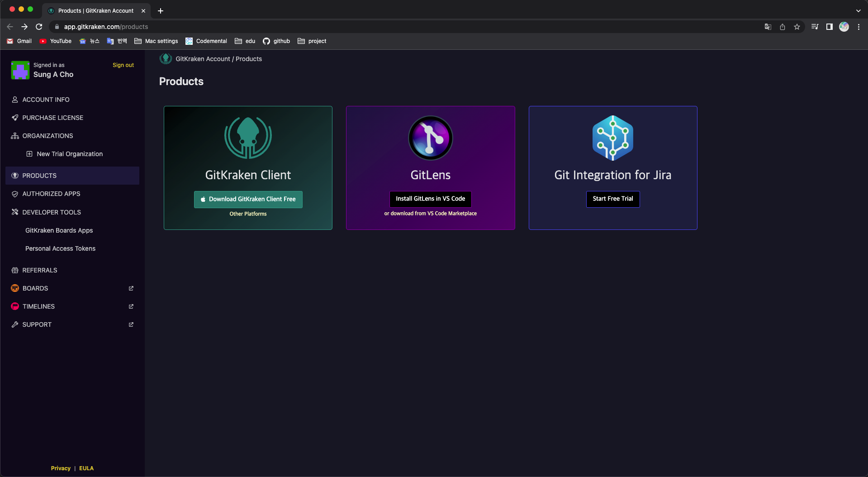The height and width of the screenshot is (477, 868).
Task: Open the Mac settings bookmark folder
Action: 156,41
